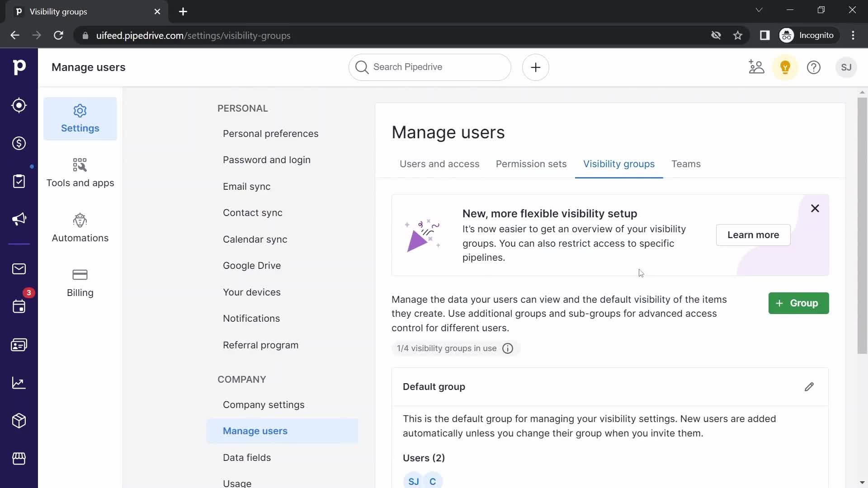Click the lightbulb tips icon
Image resolution: width=868 pixels, height=488 pixels.
[x=785, y=67]
